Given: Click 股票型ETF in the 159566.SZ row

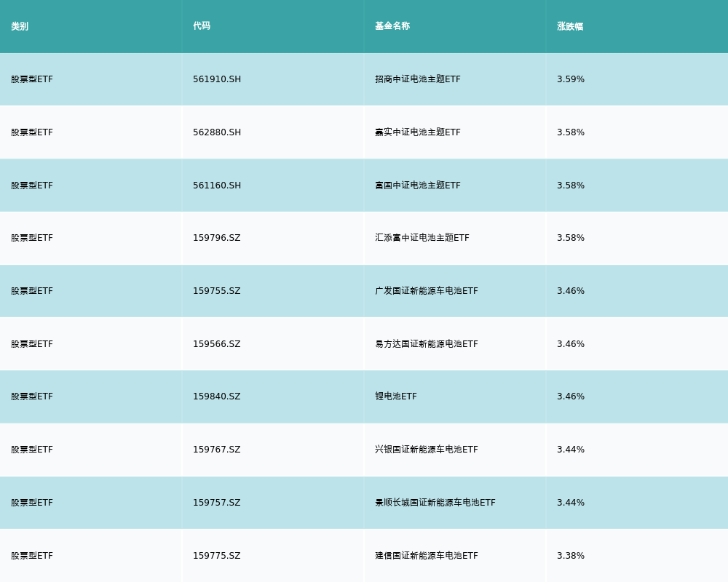Looking at the screenshot, I should point(32,344).
